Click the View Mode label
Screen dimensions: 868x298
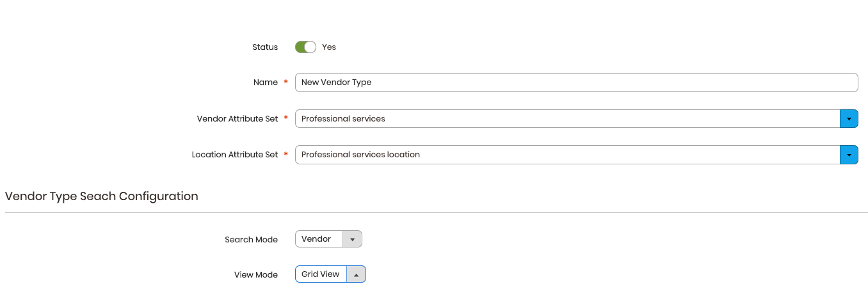pos(256,275)
